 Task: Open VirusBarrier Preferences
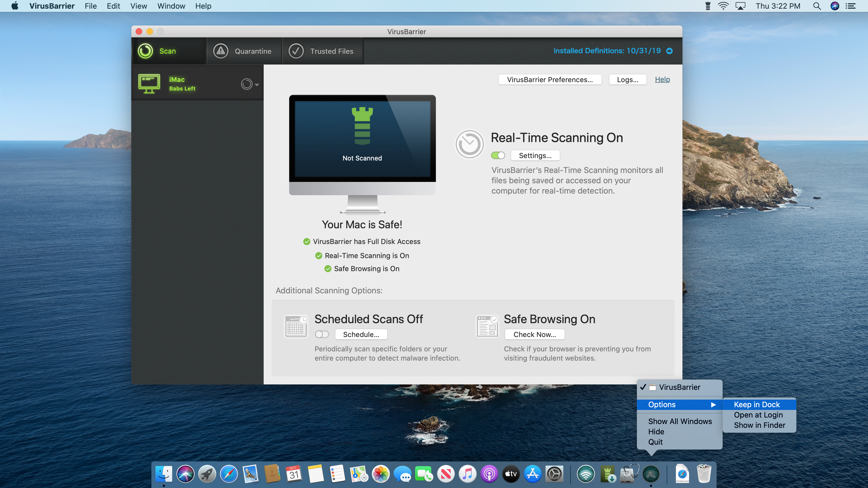[550, 79]
